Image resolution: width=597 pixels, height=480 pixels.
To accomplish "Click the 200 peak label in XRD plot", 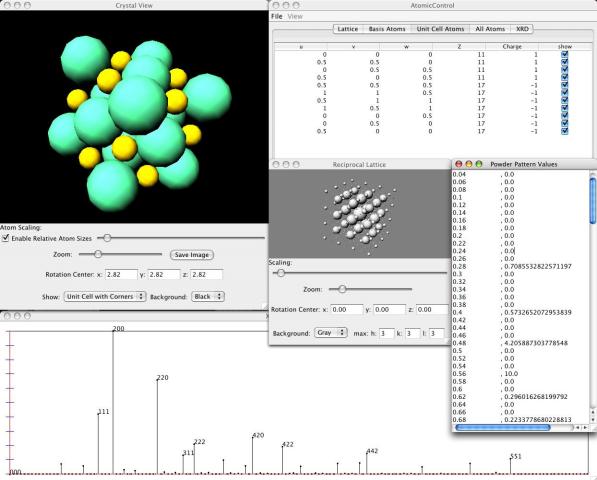I will pos(118,329).
